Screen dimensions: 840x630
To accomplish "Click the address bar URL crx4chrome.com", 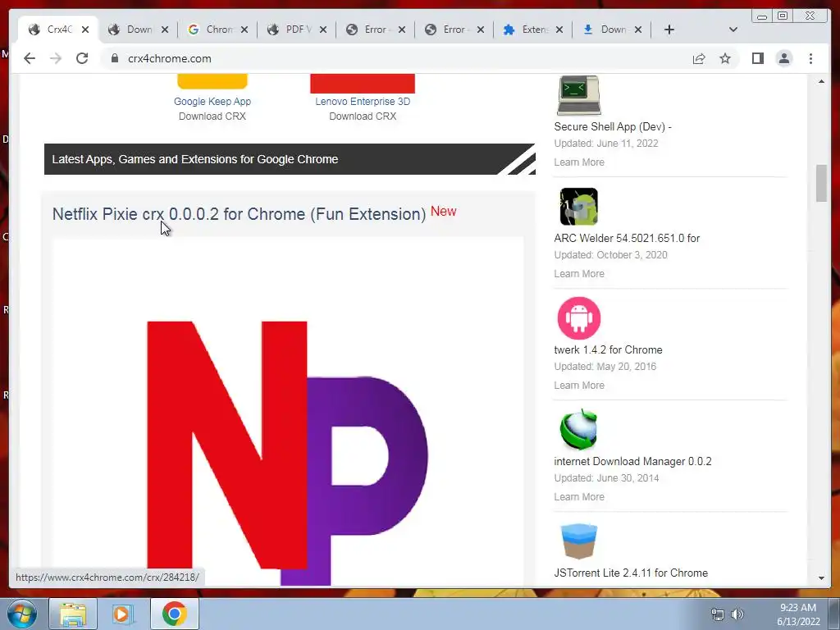I will click(x=169, y=58).
